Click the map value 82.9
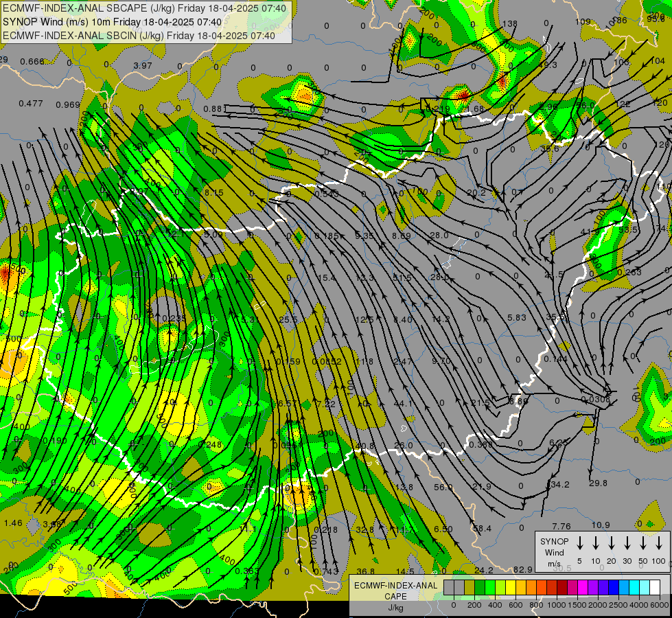 point(522,569)
